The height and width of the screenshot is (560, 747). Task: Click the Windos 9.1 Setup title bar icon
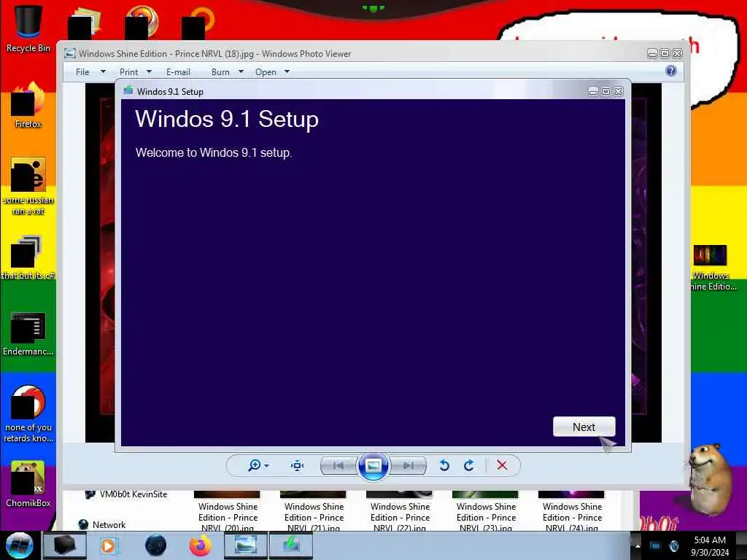click(128, 90)
